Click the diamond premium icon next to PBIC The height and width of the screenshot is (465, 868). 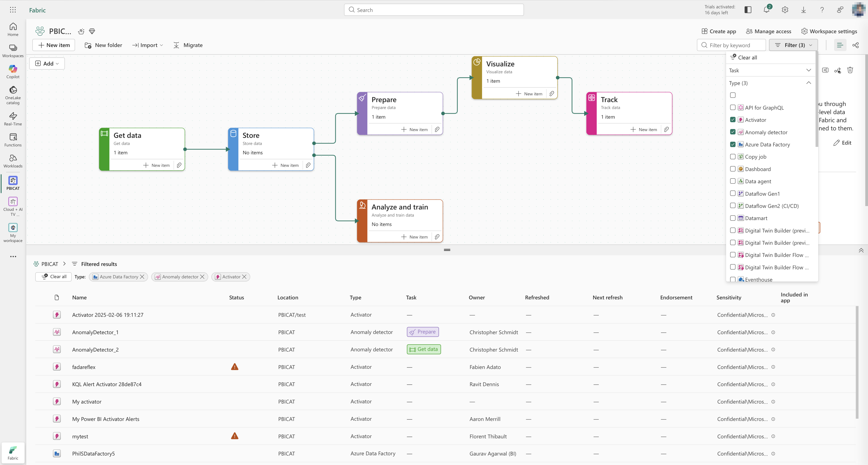(92, 31)
